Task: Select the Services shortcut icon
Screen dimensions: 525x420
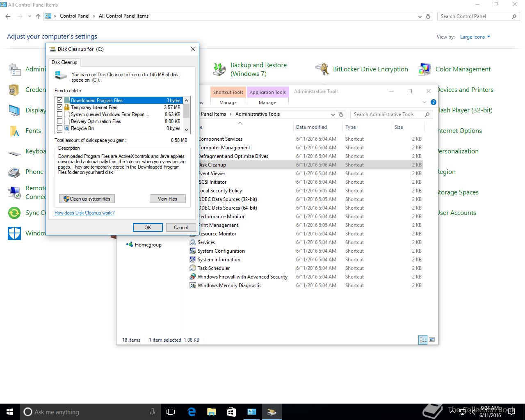Action: [x=193, y=242]
